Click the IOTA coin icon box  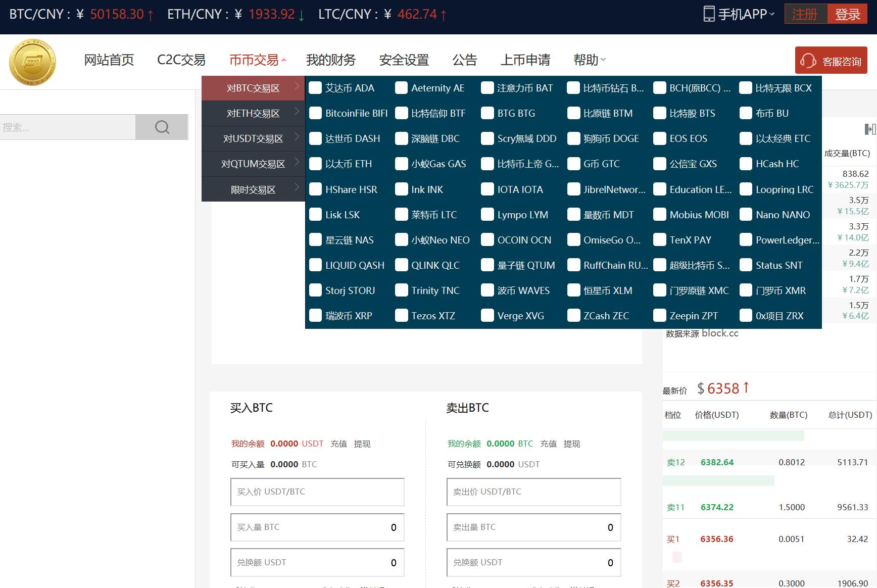pyautogui.click(x=487, y=189)
